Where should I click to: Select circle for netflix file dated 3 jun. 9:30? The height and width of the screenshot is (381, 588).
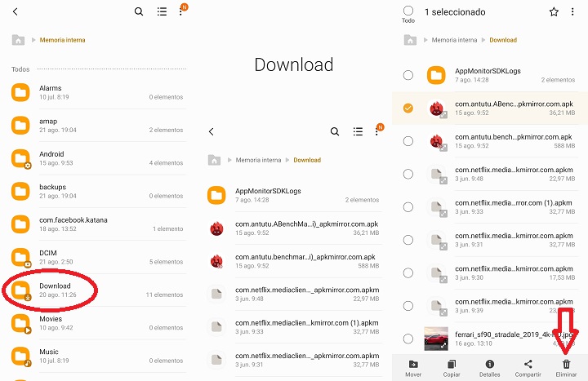408,273
